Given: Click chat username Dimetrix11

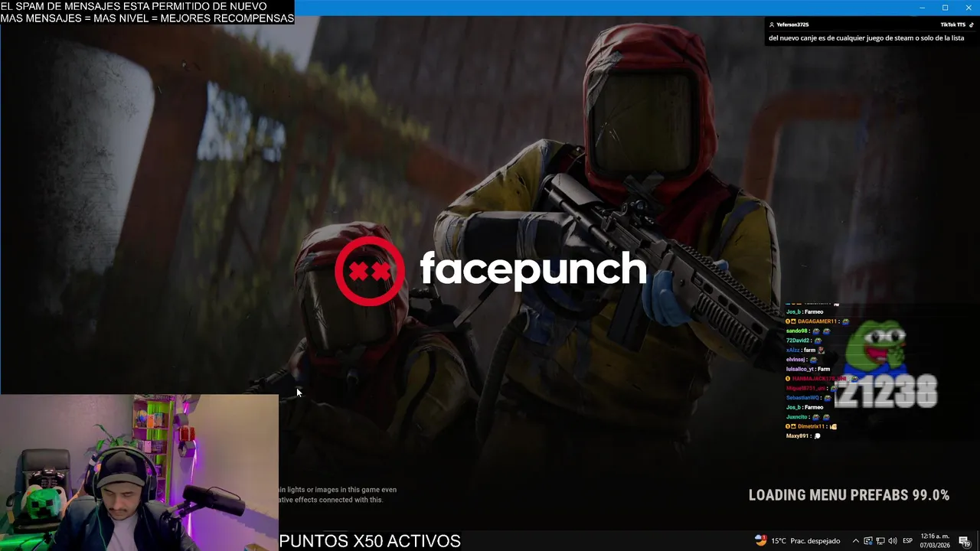Looking at the screenshot, I should (810, 426).
